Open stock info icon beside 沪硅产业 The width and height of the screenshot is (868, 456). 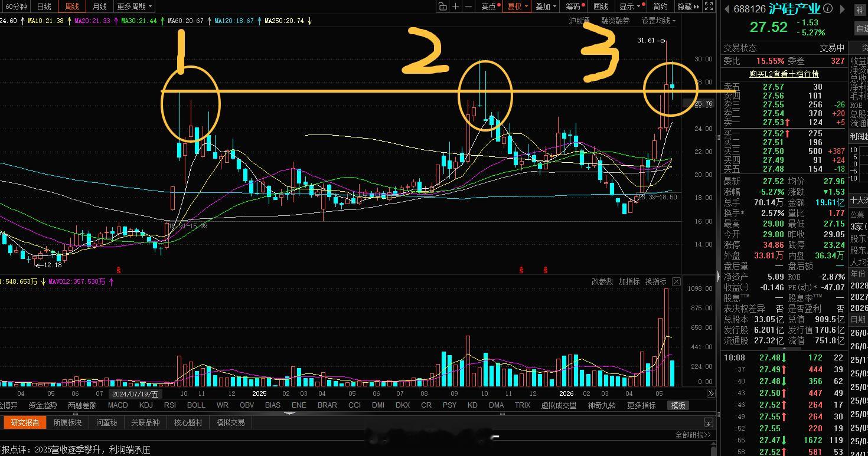pos(828,9)
